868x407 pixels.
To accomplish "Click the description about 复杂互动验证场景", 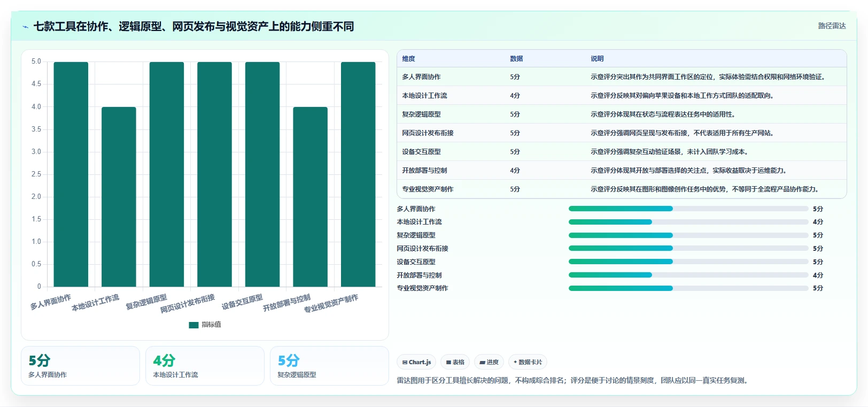I will (669, 152).
